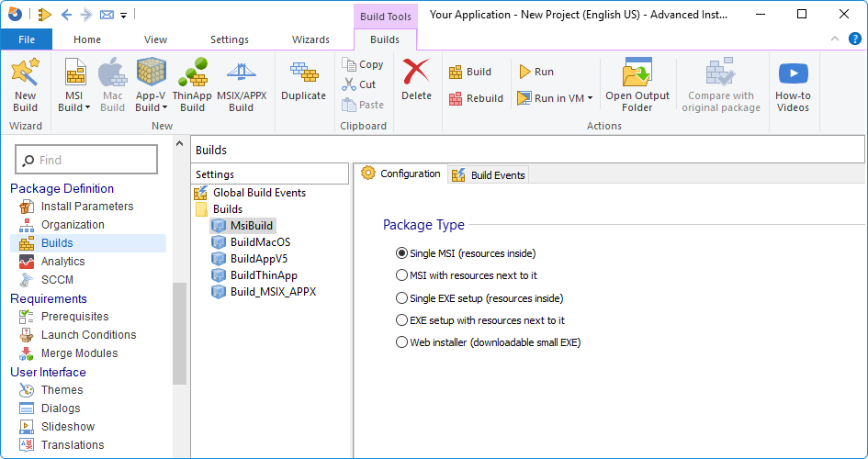Switch to the Build Events tab

[489, 174]
